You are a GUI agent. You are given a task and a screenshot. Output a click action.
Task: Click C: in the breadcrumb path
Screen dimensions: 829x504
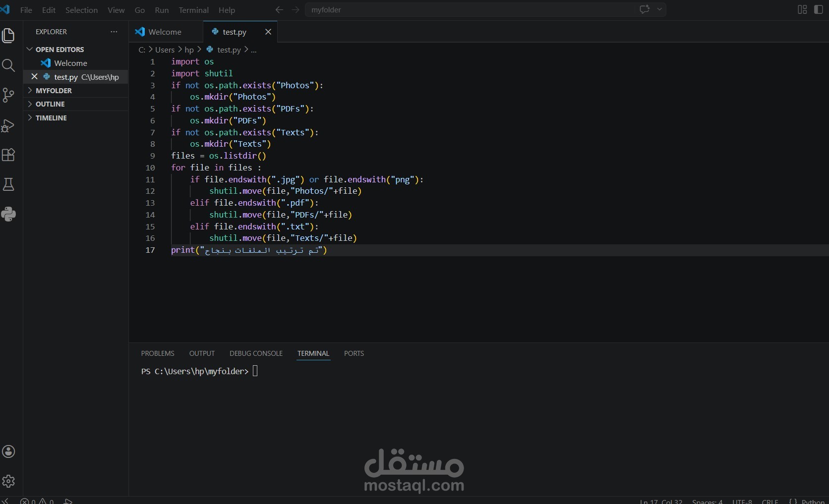tap(142, 50)
